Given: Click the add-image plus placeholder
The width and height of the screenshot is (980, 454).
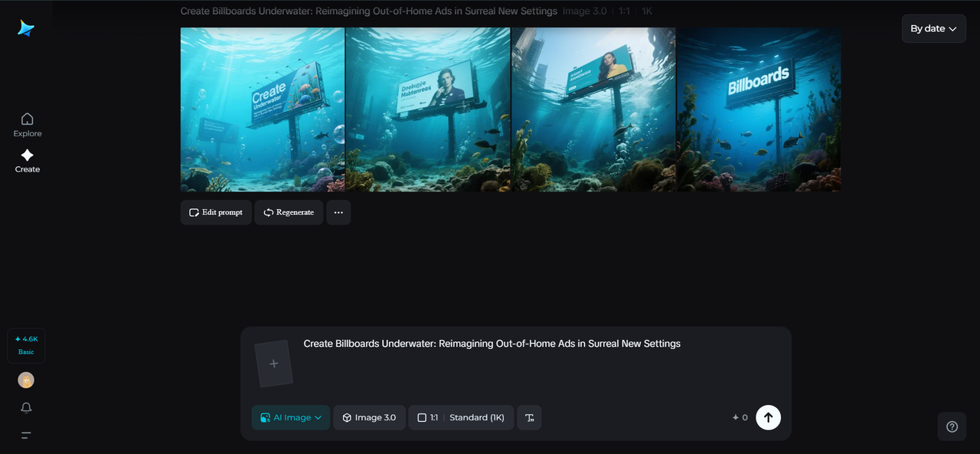Looking at the screenshot, I should (273, 363).
